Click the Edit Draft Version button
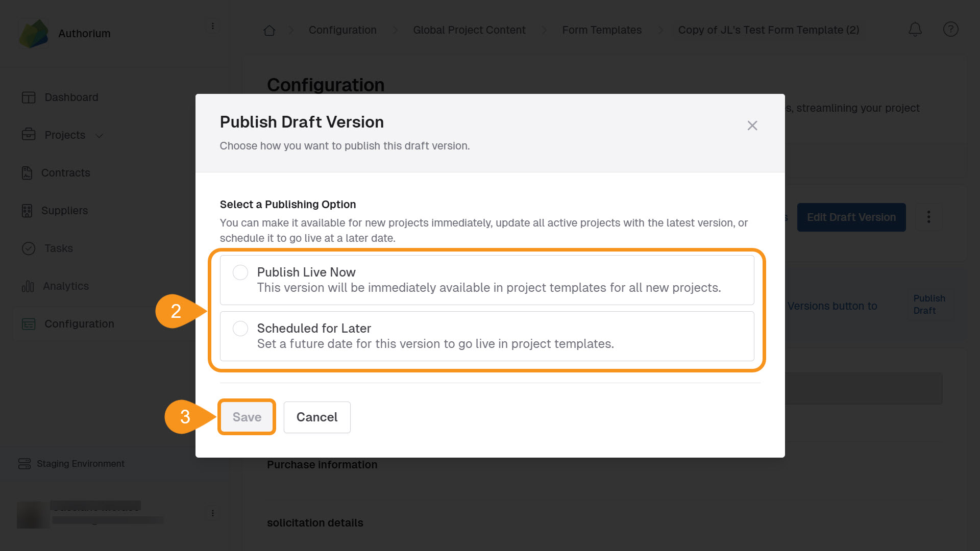 coord(851,217)
